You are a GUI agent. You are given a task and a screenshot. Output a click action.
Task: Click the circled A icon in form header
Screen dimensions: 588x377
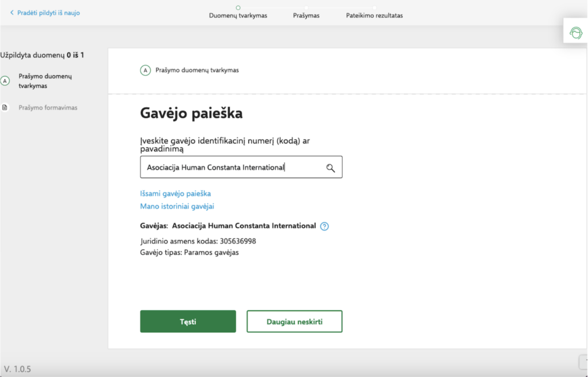click(145, 71)
